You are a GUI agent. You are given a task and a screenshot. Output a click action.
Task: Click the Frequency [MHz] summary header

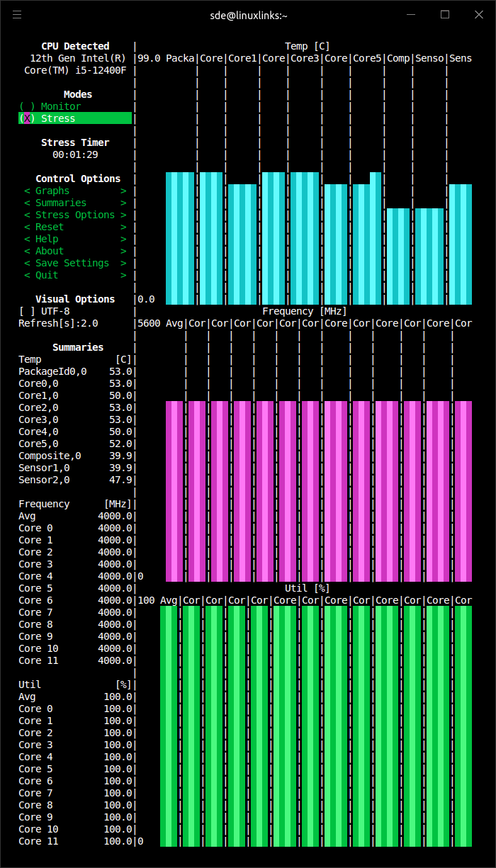click(75, 504)
